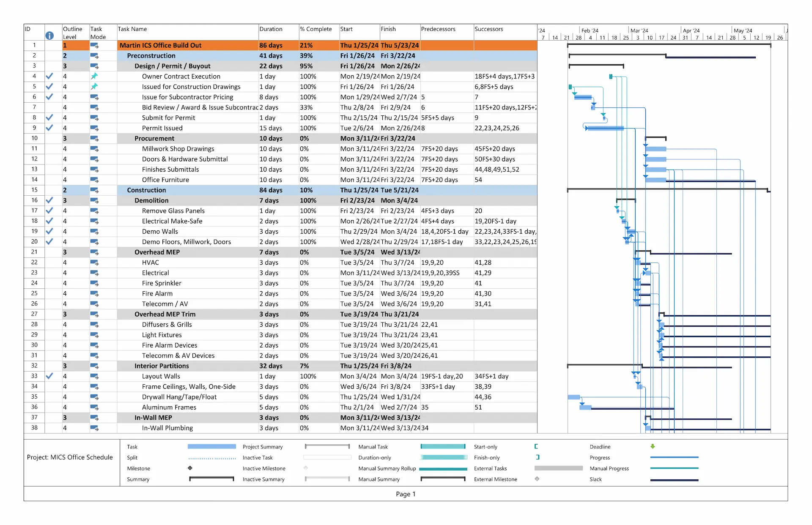Screen dimensions: 812x525
Task: Click the gray External Tasks bar swatch in legend
Action: point(558,468)
